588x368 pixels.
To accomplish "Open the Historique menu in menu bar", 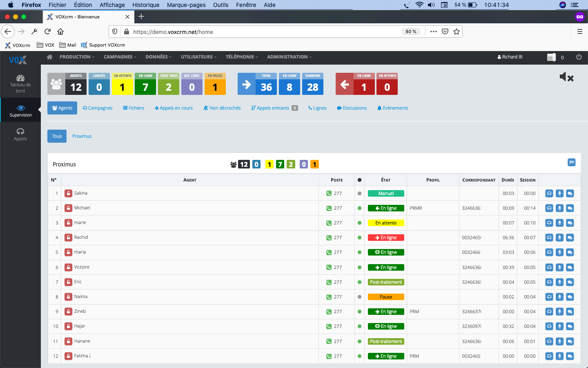I will (x=146, y=5).
